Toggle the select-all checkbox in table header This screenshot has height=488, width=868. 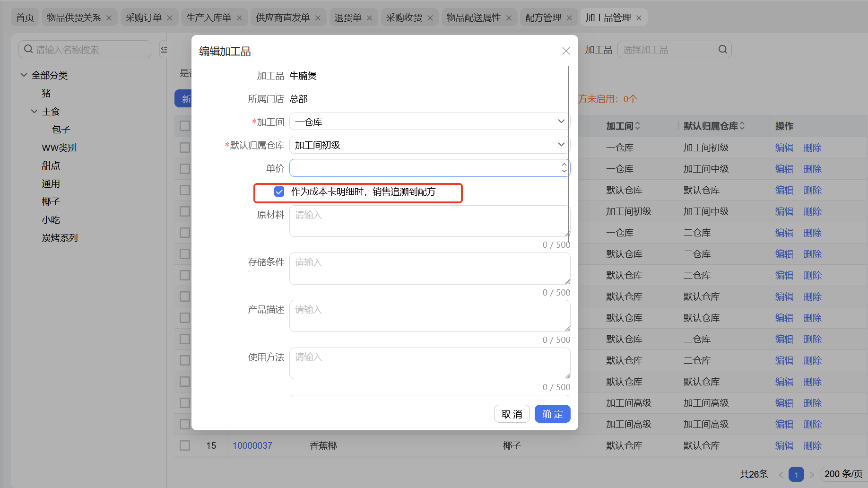[185, 126]
